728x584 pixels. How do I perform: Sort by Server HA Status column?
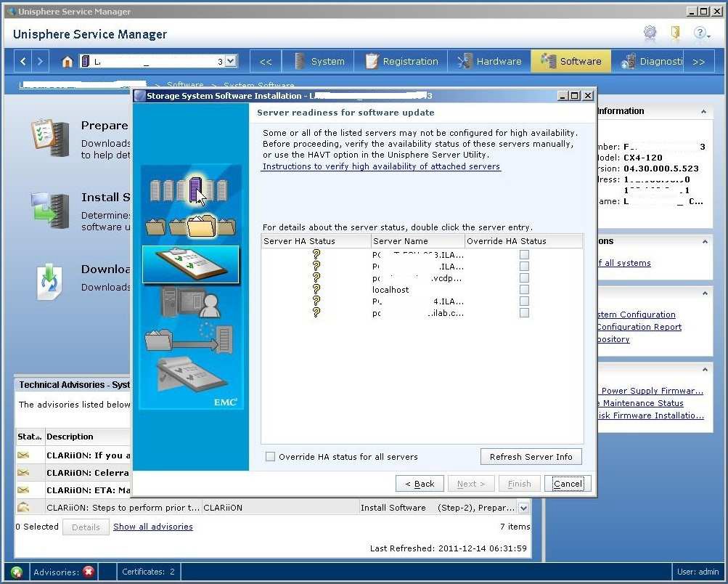[316, 241]
